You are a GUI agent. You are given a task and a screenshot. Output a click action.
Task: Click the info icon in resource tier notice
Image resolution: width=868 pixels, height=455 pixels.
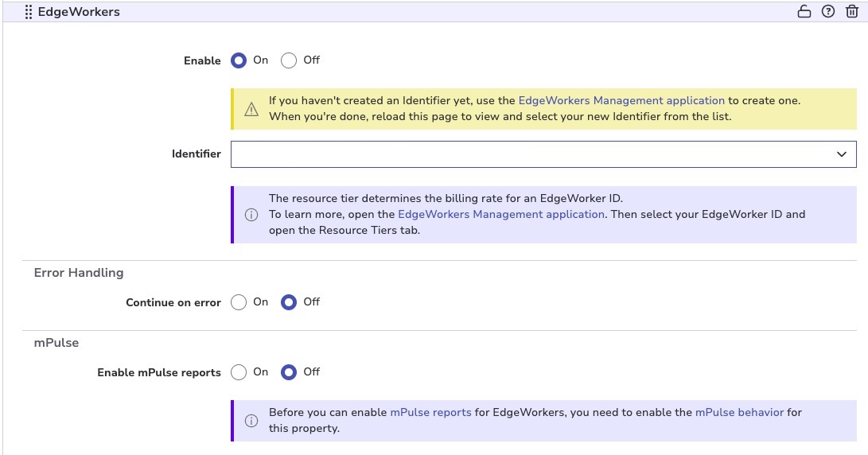coord(251,215)
